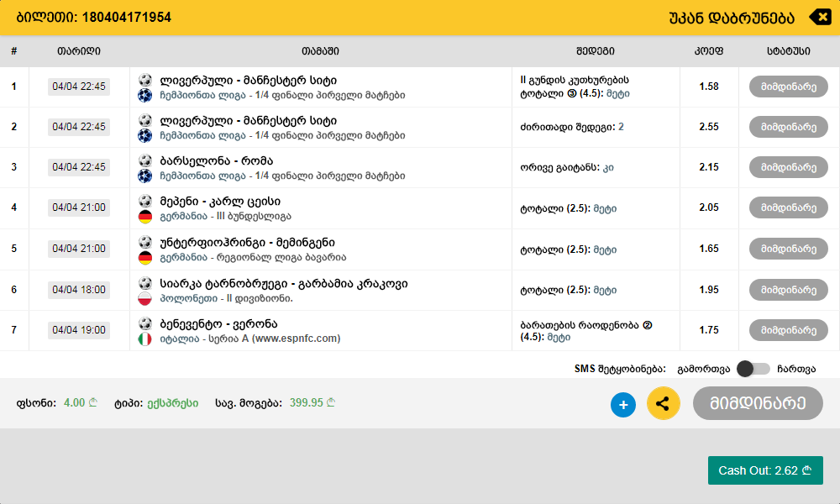The width and height of the screenshot is (840, 504).
Task: Click მიმდინარე status button in row 6
Action: pyautogui.click(x=789, y=290)
